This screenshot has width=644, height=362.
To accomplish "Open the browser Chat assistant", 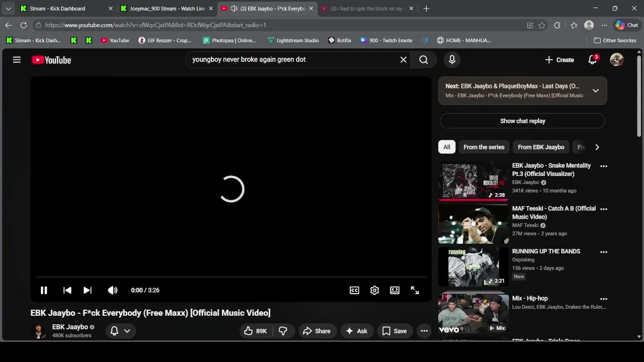I will tap(626, 25).
